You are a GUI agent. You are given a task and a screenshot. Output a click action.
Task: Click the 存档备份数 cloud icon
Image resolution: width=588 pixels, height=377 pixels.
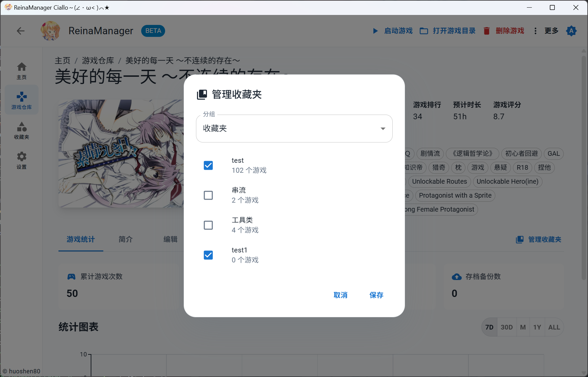tap(457, 277)
